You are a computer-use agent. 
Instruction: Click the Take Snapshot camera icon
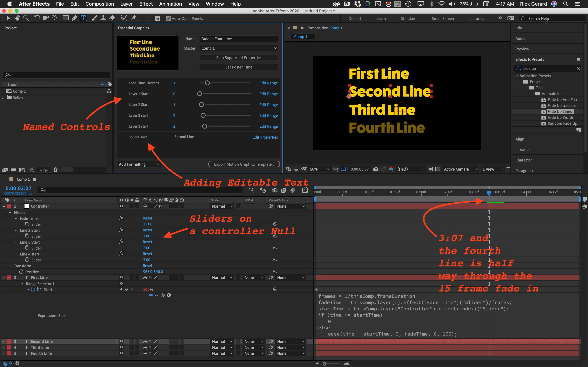[x=376, y=169]
